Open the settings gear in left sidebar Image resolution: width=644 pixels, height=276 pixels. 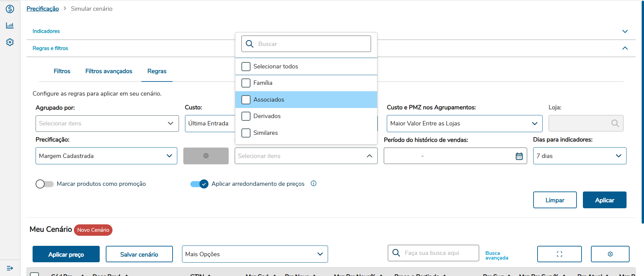pos(10,42)
